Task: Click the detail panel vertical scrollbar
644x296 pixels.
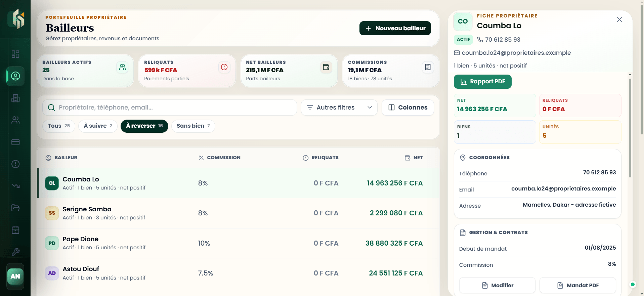Action: (x=630, y=128)
